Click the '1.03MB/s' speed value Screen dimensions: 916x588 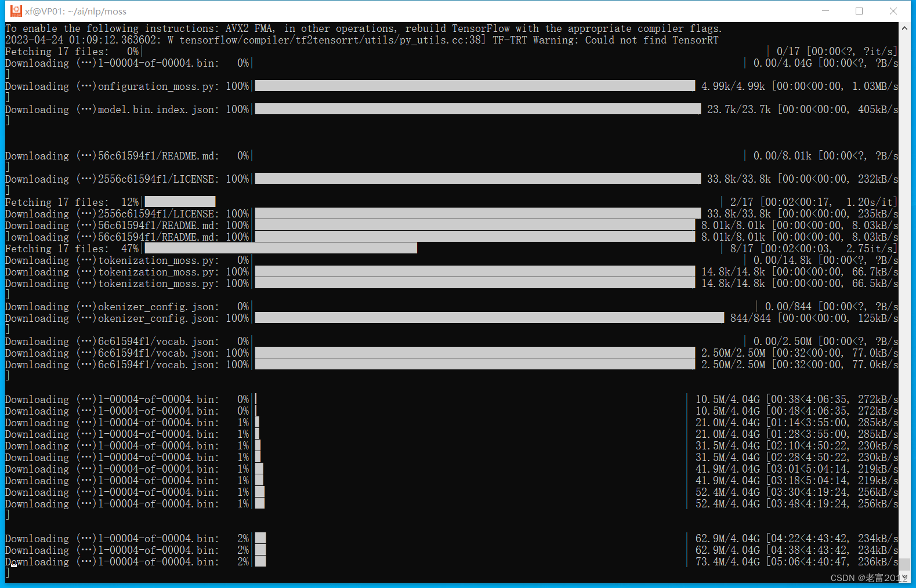coord(875,86)
